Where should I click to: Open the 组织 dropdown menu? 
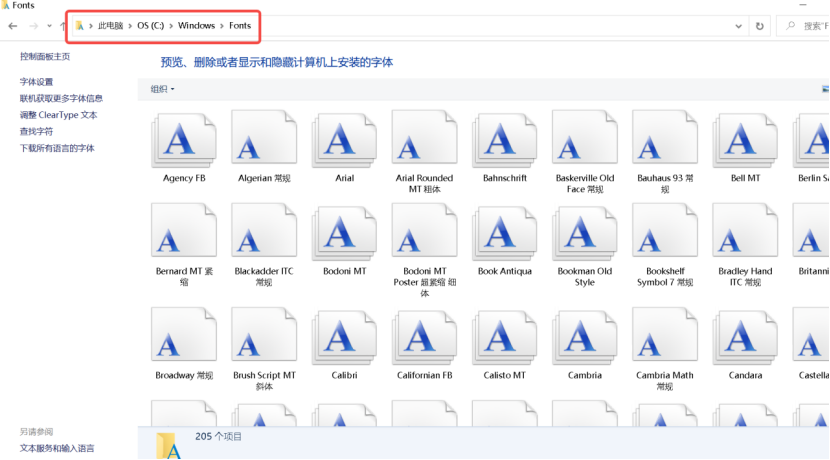[x=162, y=89]
